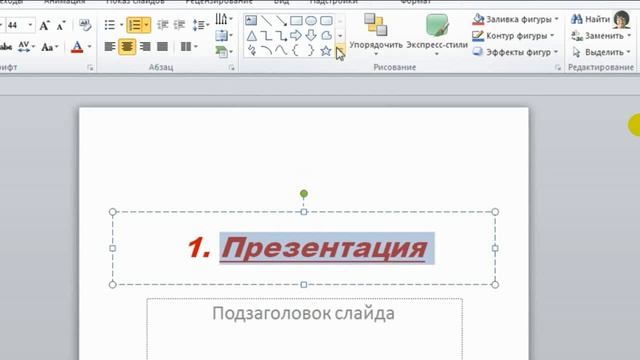Open the Выделить selection menu
640x360 pixels.
[x=601, y=52]
